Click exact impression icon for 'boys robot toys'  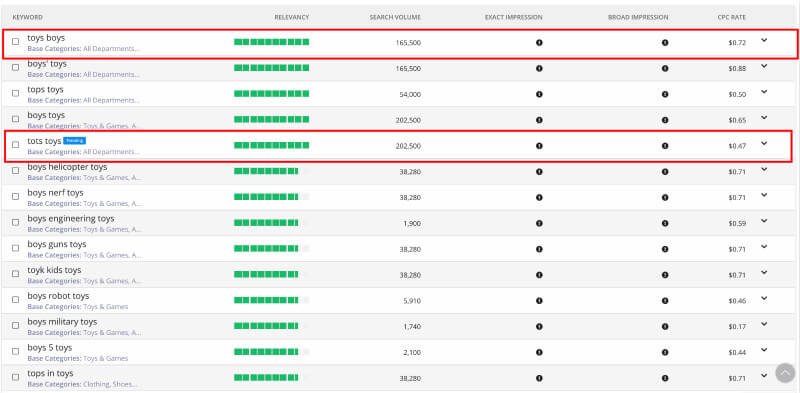coord(539,301)
